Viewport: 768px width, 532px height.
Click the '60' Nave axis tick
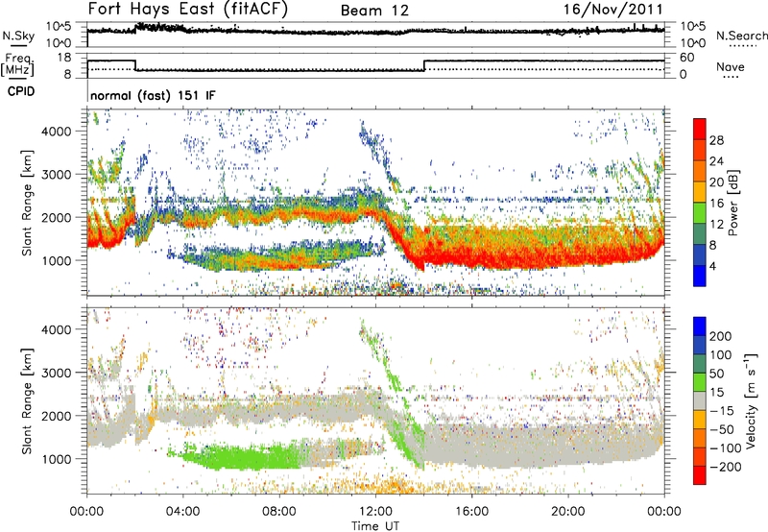pyautogui.click(x=687, y=58)
